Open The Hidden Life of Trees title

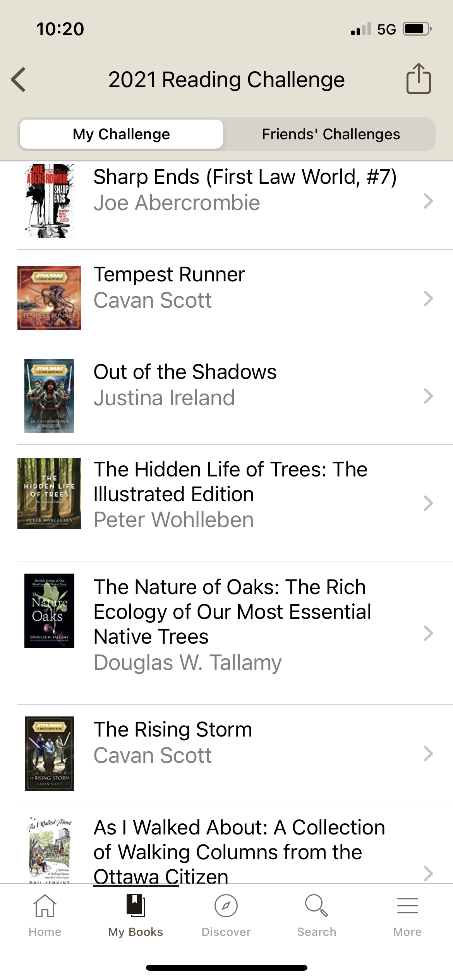point(230,481)
